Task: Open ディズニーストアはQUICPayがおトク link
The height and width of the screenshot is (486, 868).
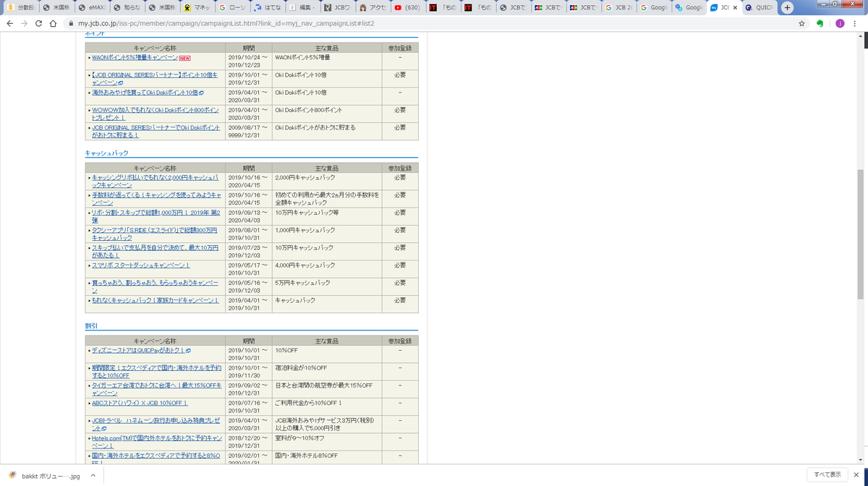Action: (137, 350)
